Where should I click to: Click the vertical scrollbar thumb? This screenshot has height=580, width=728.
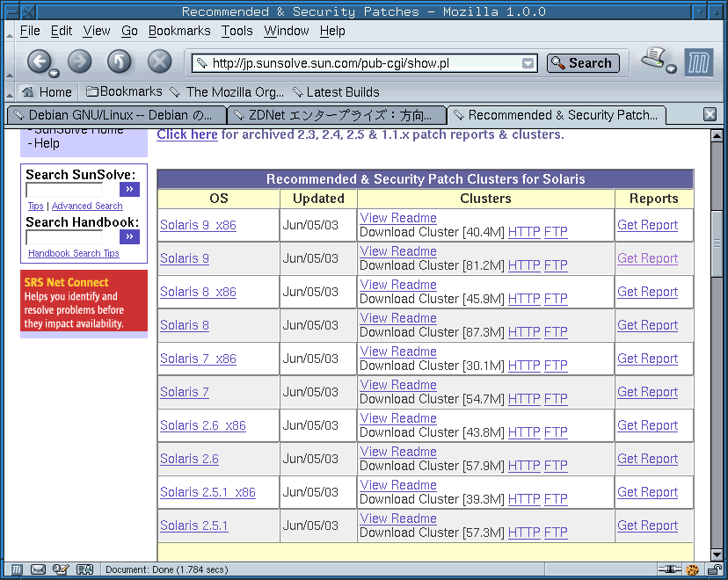[x=717, y=243]
